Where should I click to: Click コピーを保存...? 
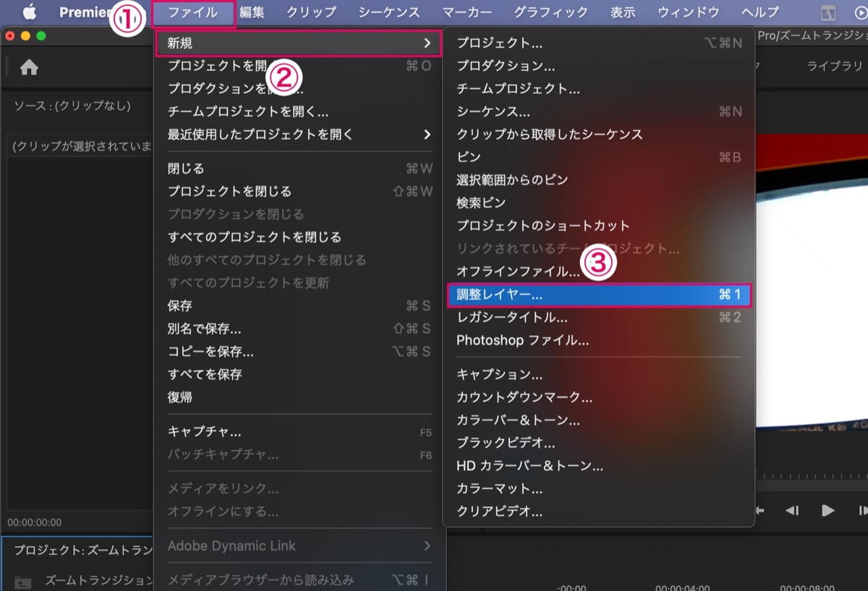pyautogui.click(x=298, y=352)
